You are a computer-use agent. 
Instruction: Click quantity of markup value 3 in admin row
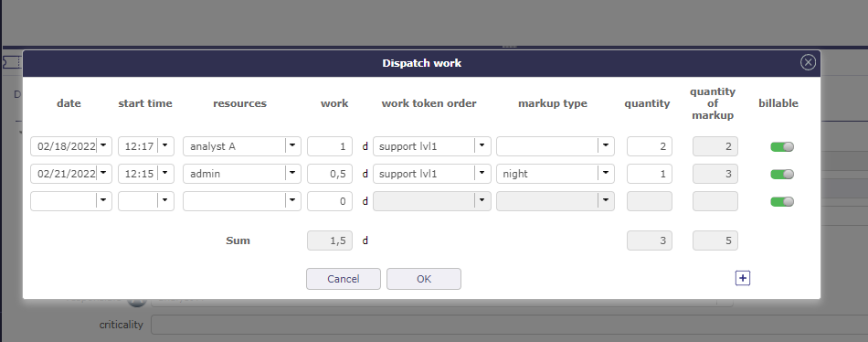(x=715, y=174)
